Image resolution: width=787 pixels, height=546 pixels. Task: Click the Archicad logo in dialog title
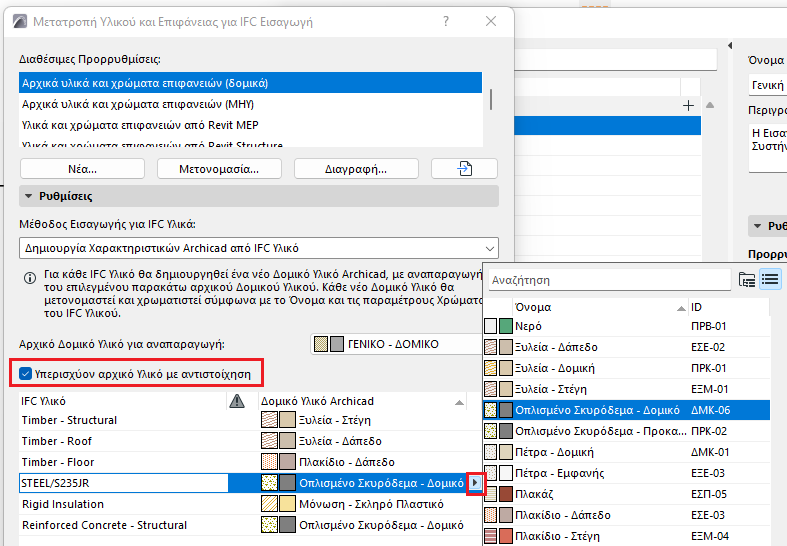(20, 22)
